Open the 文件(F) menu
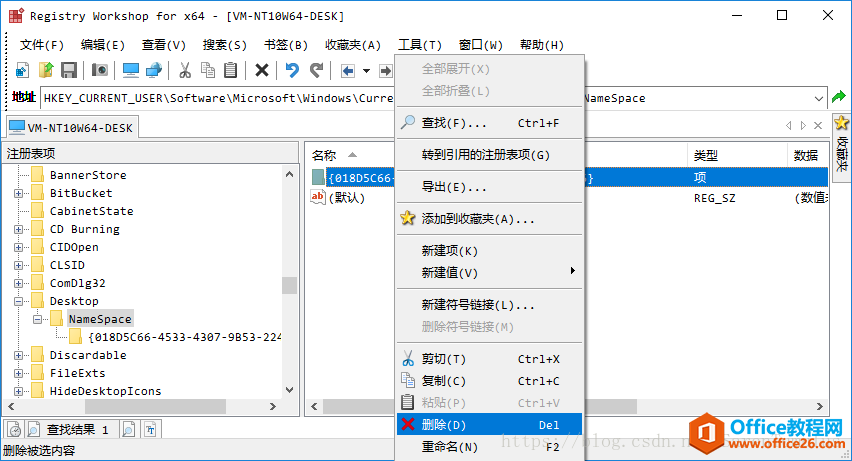852x461 pixels. (41, 45)
